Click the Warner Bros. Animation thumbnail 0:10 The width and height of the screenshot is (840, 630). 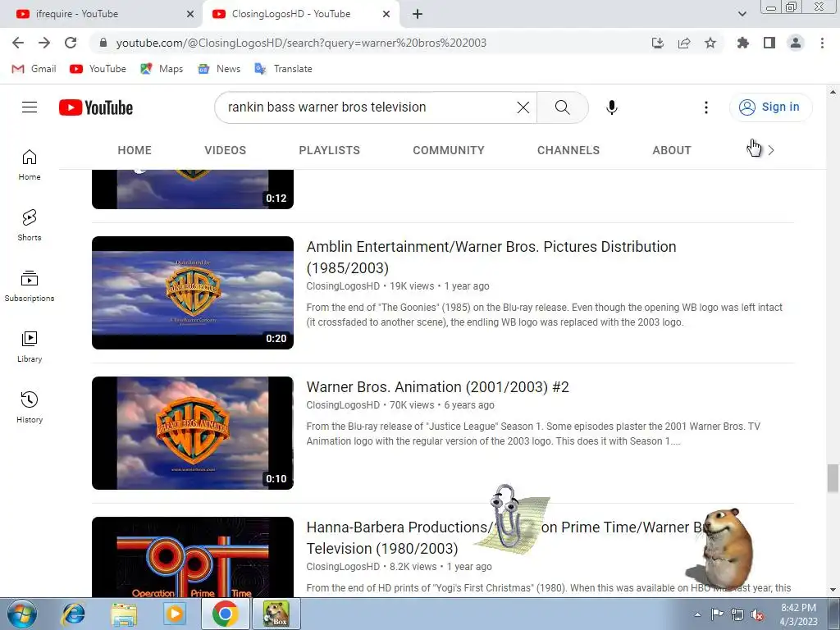click(193, 433)
